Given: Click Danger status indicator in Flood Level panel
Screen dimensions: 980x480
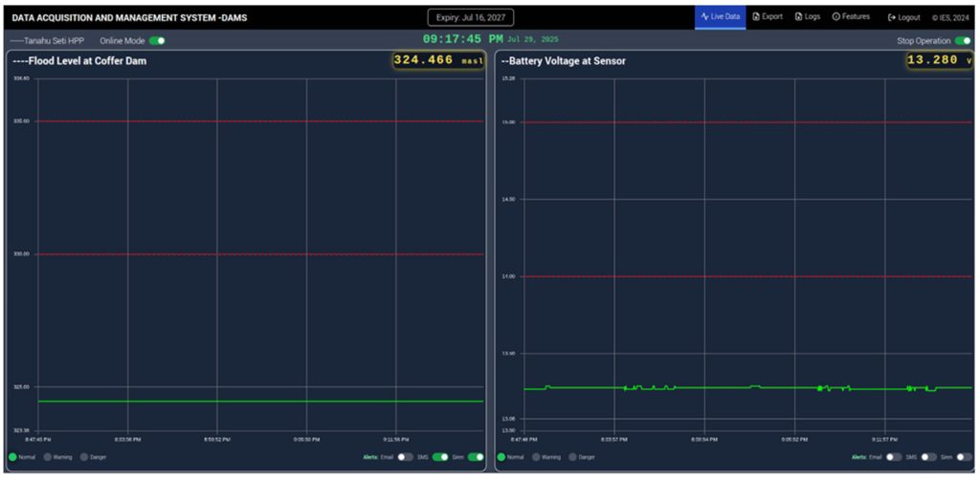Looking at the screenshot, I should pyautogui.click(x=84, y=457).
